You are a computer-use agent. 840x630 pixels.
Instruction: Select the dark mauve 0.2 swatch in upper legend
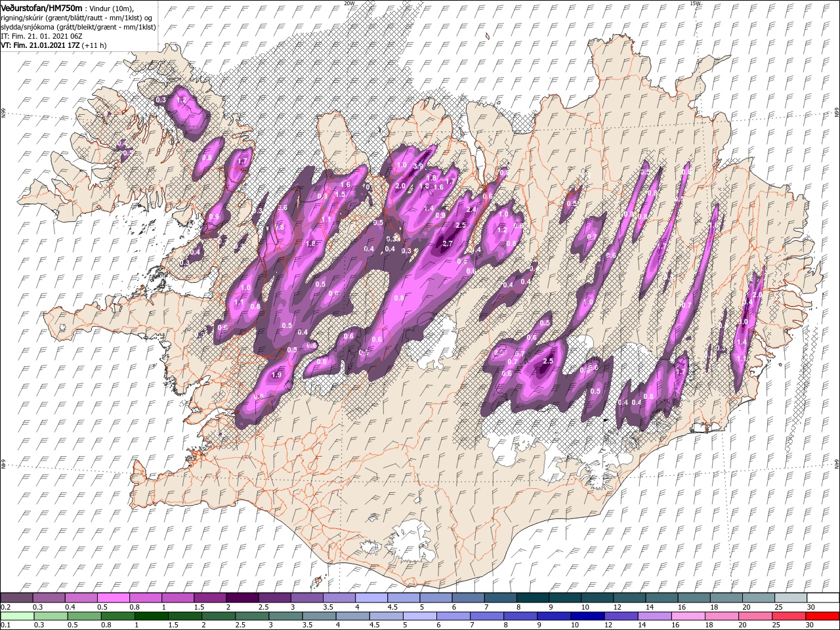(16, 598)
